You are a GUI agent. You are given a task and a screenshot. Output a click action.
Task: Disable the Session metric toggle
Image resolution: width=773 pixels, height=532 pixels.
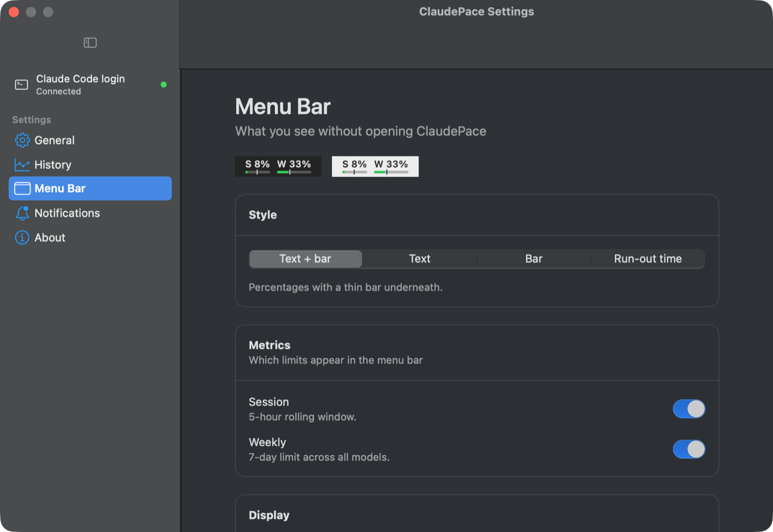point(689,409)
